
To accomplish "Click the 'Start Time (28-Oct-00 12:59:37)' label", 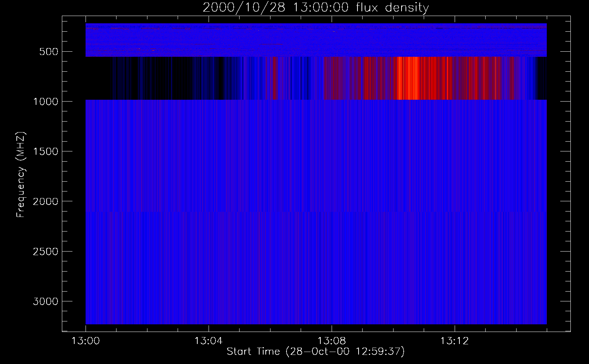I will (x=316, y=352).
